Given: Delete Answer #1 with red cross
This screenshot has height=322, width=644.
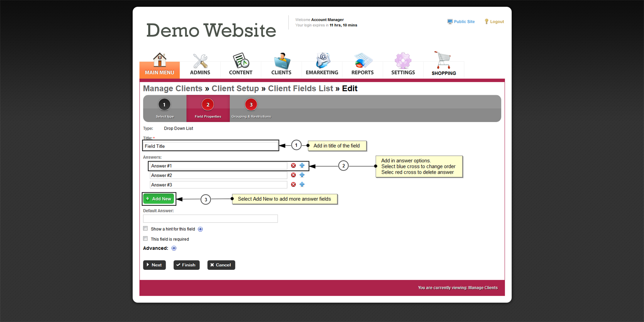Looking at the screenshot, I should (293, 166).
